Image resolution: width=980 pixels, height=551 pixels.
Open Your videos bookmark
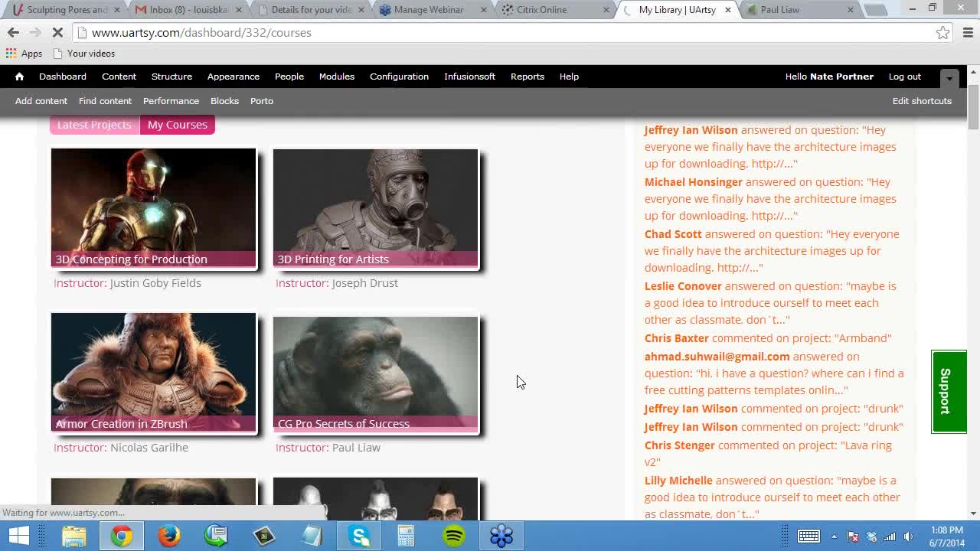click(83, 54)
